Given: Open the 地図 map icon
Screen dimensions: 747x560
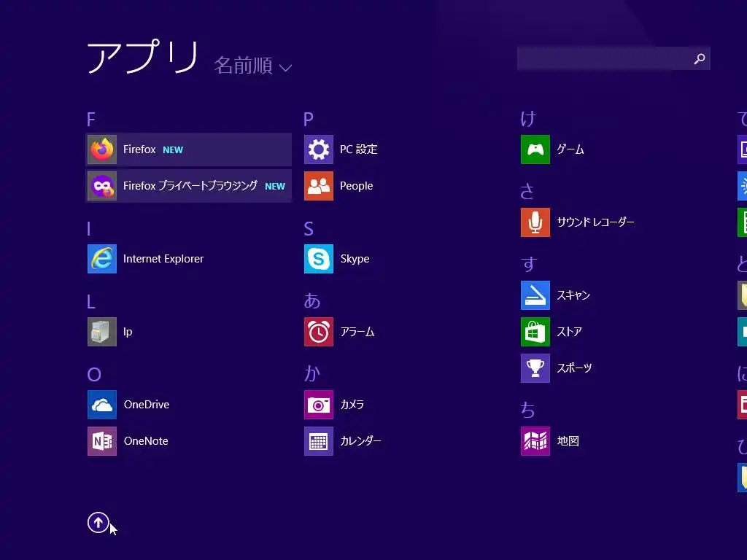Looking at the screenshot, I should 535,441.
